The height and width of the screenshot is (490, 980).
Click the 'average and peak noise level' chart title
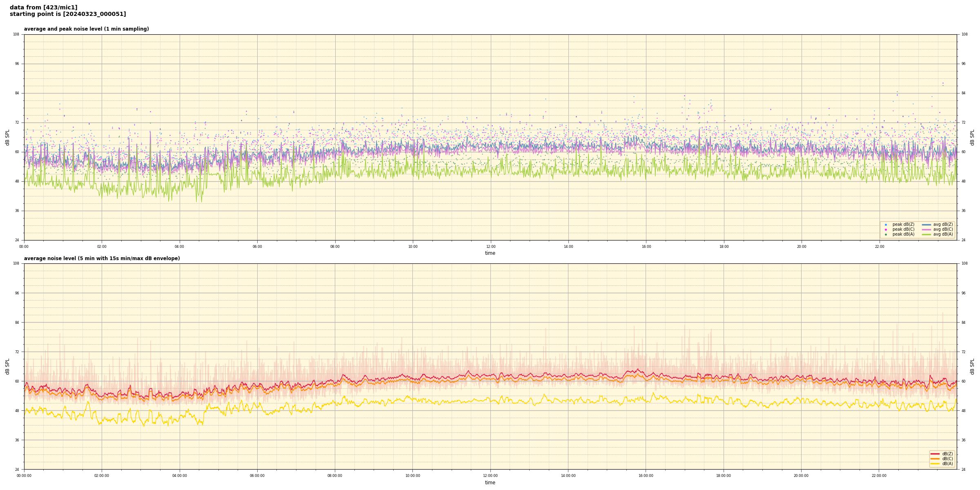[86, 29]
